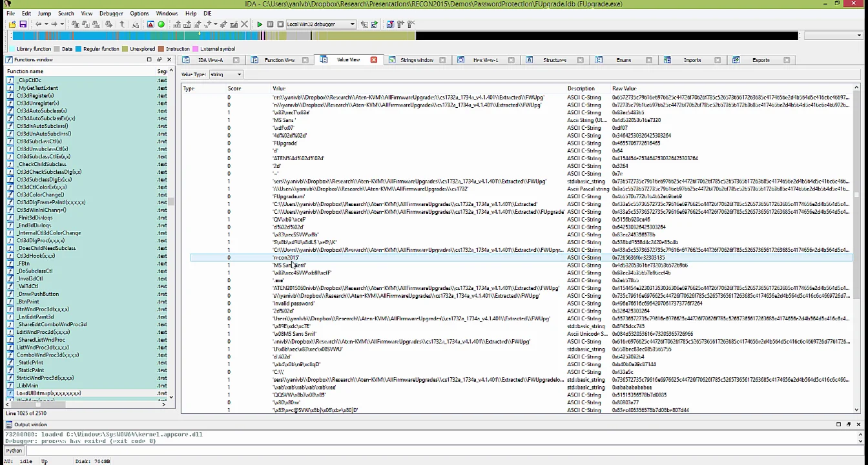Click the X cancel icon in toolbar
Screen dimensions: 868x465
[244, 25]
